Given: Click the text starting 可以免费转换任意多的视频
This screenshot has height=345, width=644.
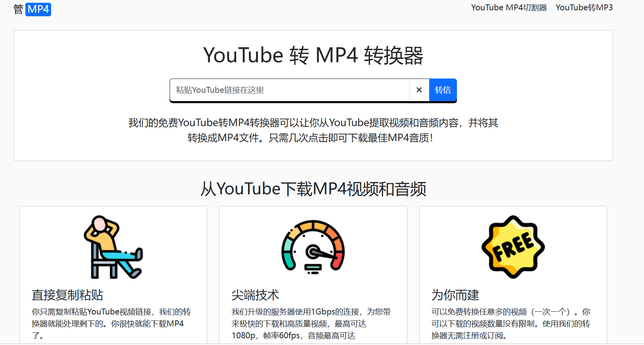Looking at the screenshot, I should tap(511, 324).
